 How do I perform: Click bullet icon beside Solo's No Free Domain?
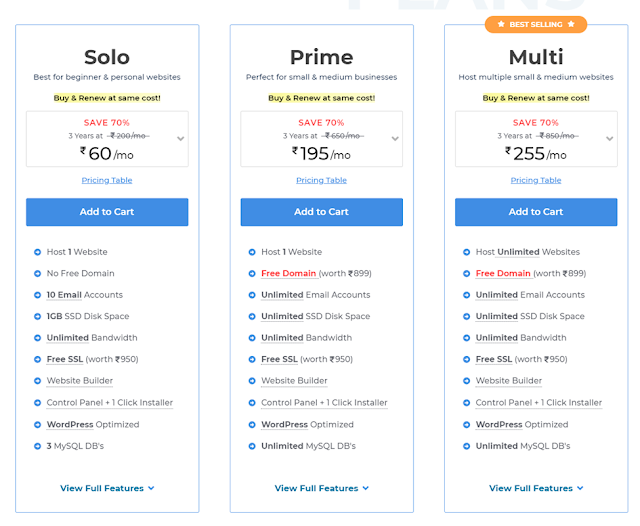[37, 274]
